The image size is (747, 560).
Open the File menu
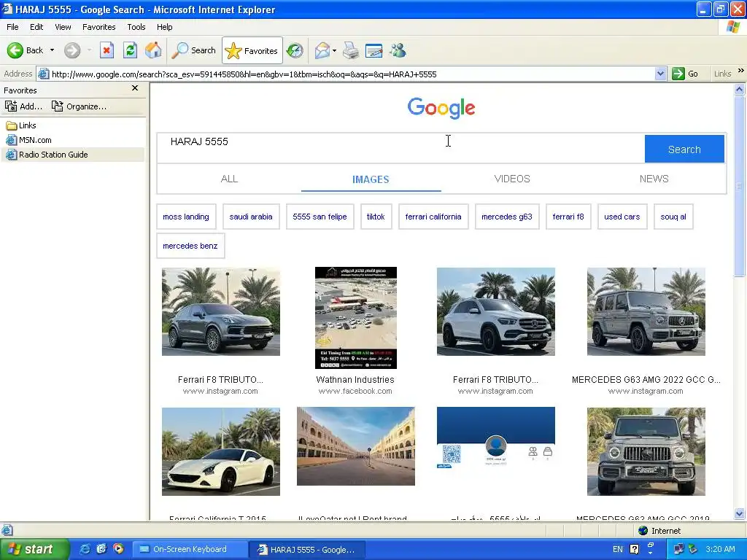pos(13,27)
